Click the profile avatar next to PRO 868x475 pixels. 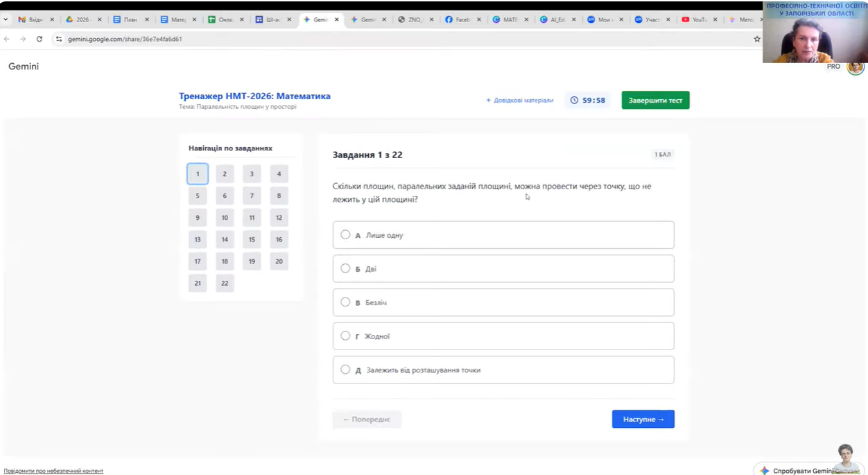coord(855,67)
